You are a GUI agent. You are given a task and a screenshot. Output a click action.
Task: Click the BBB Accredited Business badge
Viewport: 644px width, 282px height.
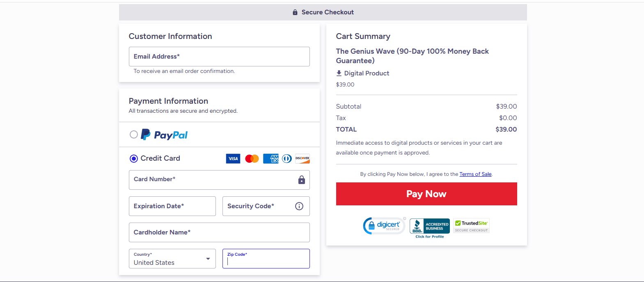pos(429,226)
